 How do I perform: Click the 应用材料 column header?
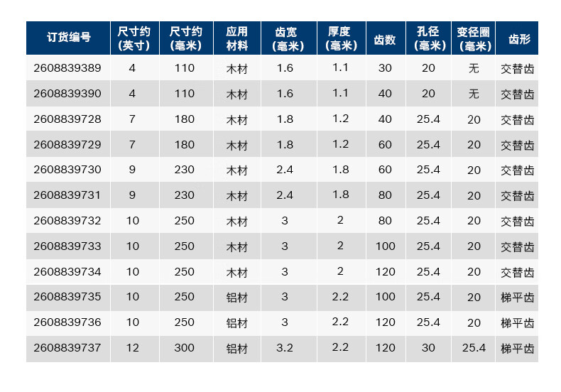(237, 38)
